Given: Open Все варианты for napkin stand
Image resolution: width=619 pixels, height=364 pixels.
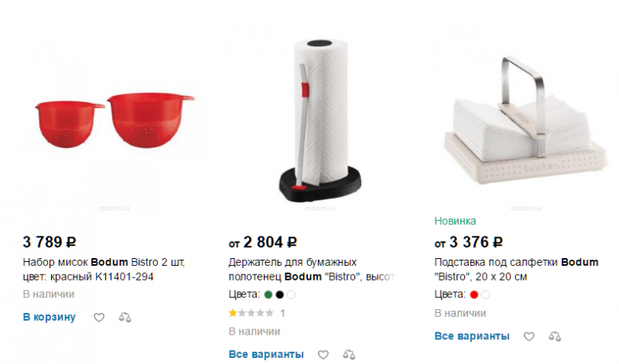Looking at the screenshot, I should (x=472, y=336).
